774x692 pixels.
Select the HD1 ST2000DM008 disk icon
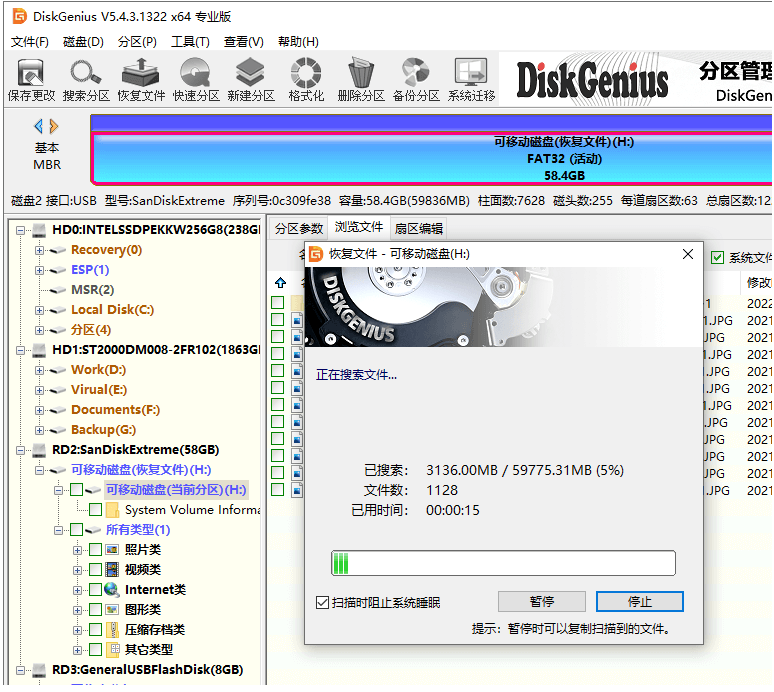[x=39, y=350]
